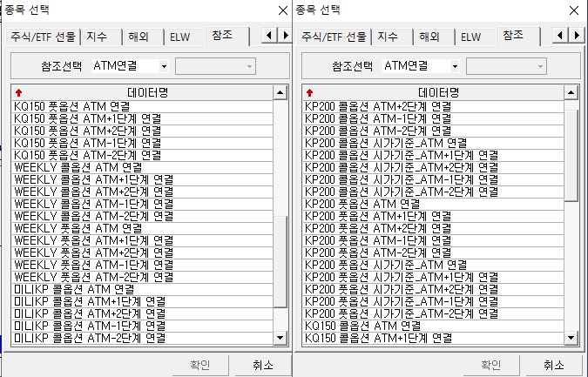Click the red sort arrow in the KP200 list header
This screenshot has width=588, height=377.
[309, 92]
